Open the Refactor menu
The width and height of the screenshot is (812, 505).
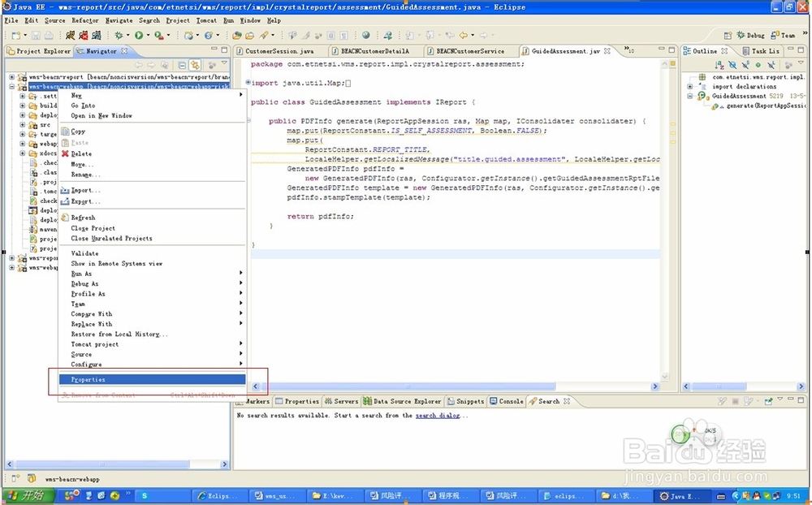click(x=85, y=20)
